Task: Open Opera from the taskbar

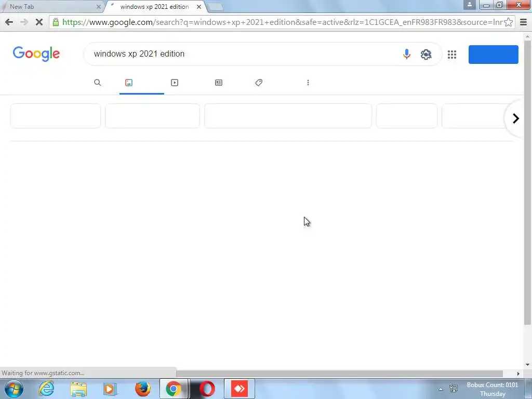Action: click(207, 389)
